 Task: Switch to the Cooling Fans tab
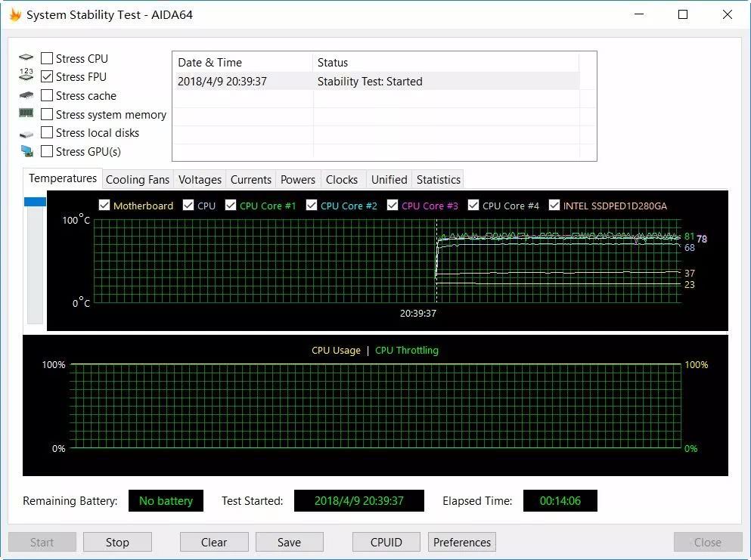[x=138, y=180]
